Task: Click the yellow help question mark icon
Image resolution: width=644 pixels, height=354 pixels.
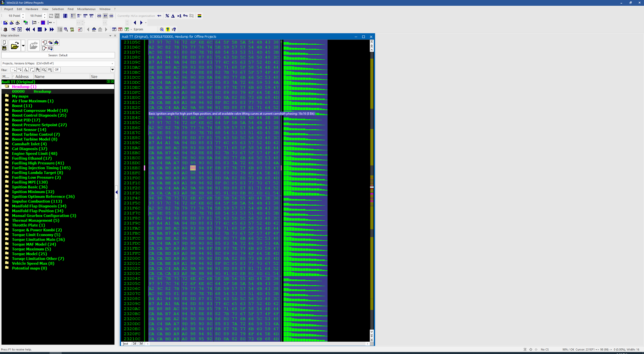Action: coord(168,30)
